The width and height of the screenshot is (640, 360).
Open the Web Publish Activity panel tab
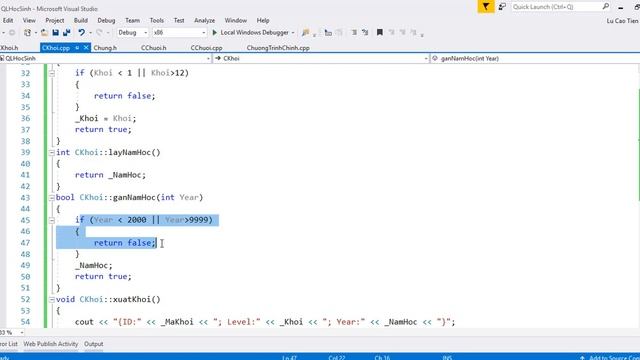(x=51, y=344)
